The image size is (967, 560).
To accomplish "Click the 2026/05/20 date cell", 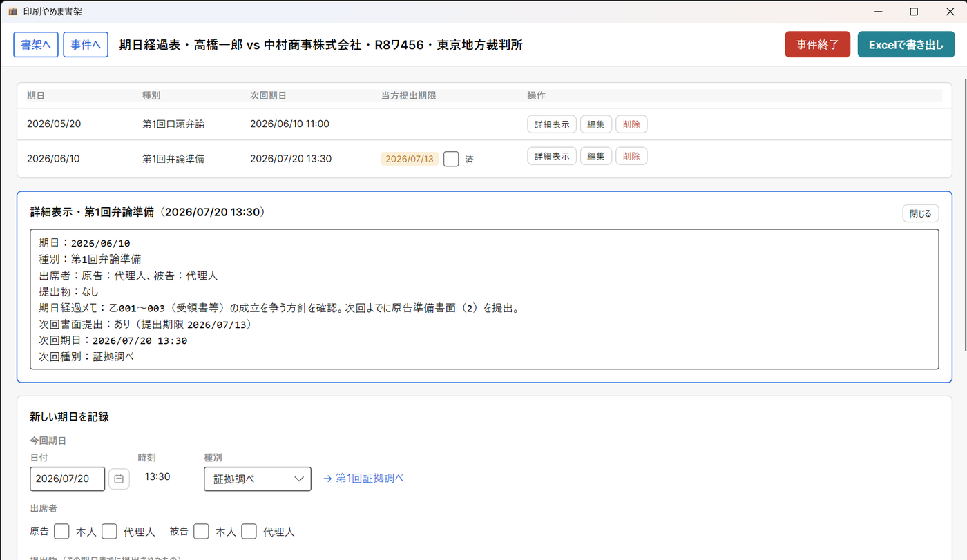I will (x=54, y=124).
